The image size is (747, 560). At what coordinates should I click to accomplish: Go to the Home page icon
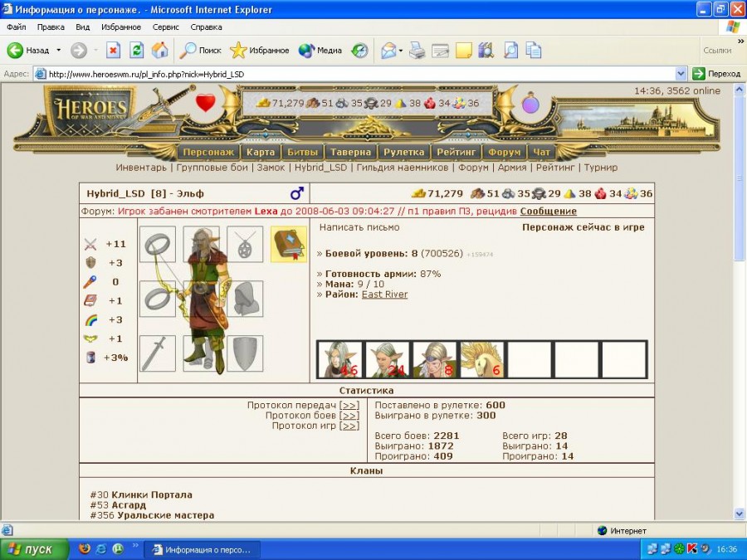pos(160,50)
